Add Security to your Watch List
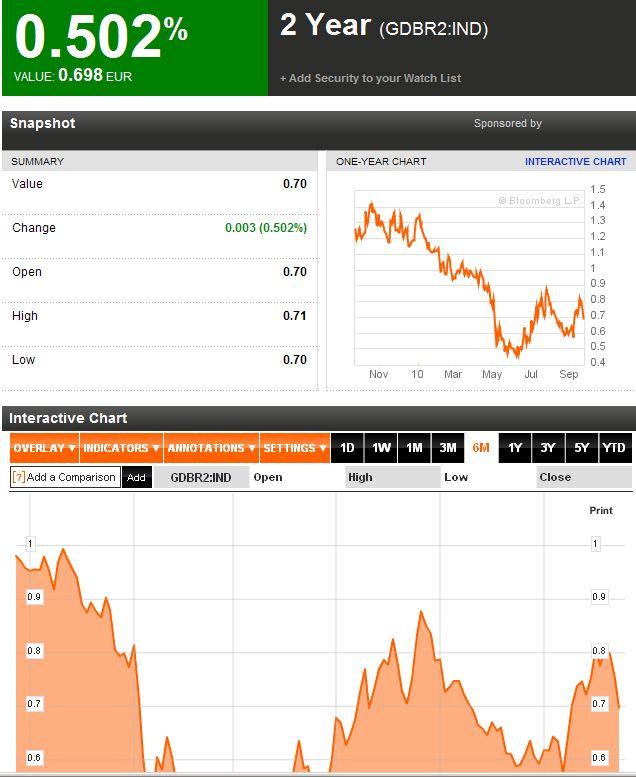Screen dimensions: 636x777 click(x=370, y=78)
